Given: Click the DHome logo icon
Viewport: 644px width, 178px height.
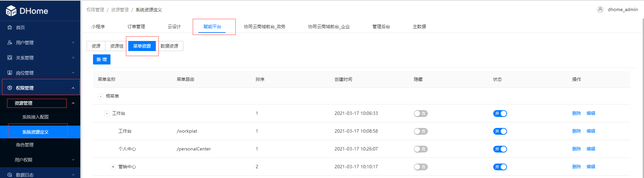Looking at the screenshot, I should [x=11, y=11].
